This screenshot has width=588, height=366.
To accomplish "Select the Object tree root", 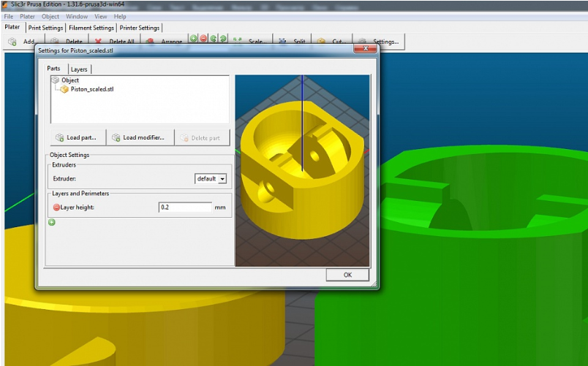I will pyautogui.click(x=70, y=80).
